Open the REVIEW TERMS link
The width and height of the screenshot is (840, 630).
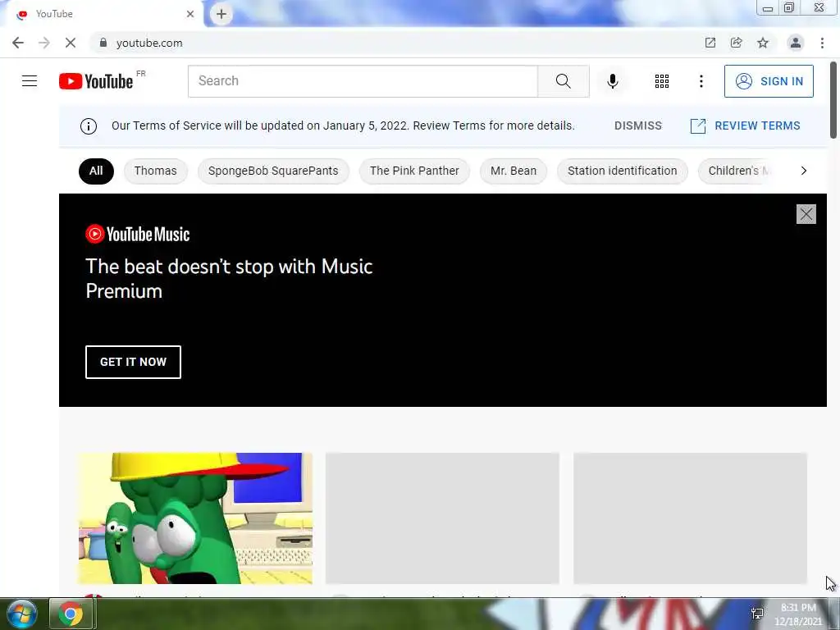tap(745, 126)
